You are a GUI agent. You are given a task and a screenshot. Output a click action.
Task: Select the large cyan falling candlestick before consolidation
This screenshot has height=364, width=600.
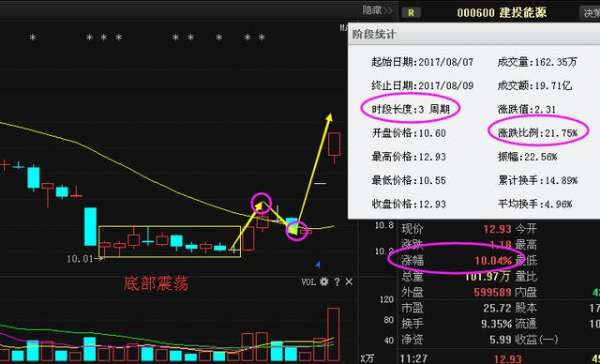(91, 226)
